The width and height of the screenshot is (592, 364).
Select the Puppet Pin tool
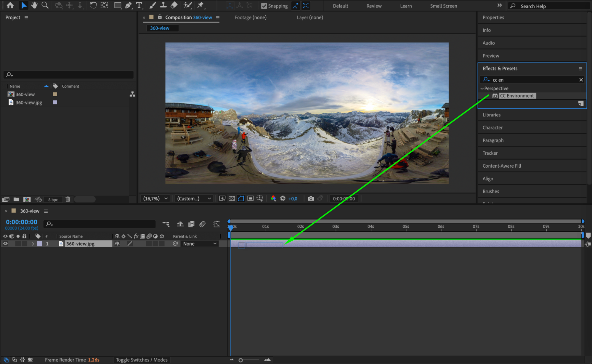click(200, 5)
